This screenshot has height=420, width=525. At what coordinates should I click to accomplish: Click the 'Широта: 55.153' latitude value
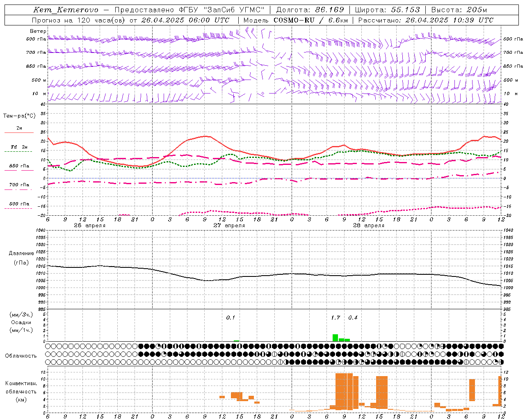(388, 10)
